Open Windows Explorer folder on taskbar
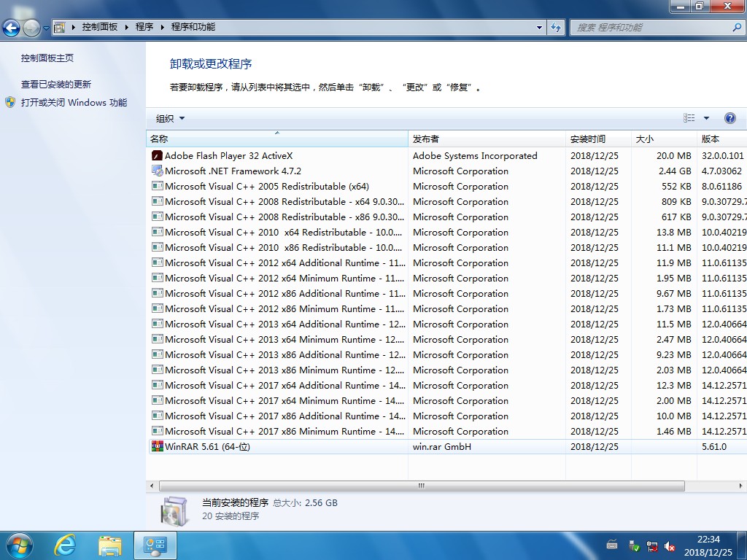The height and width of the screenshot is (560, 747). point(110,545)
